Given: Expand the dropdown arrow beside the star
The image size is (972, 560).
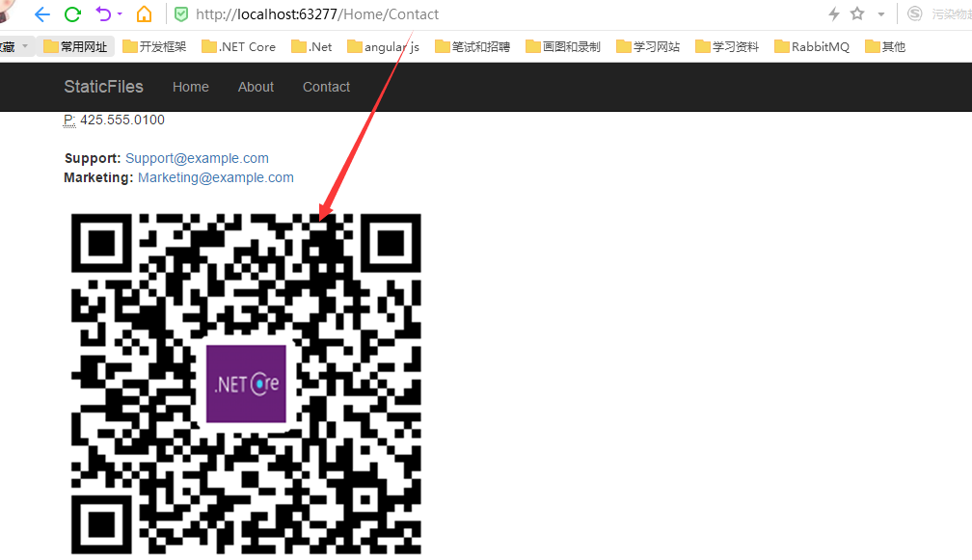Looking at the screenshot, I should point(881,14).
